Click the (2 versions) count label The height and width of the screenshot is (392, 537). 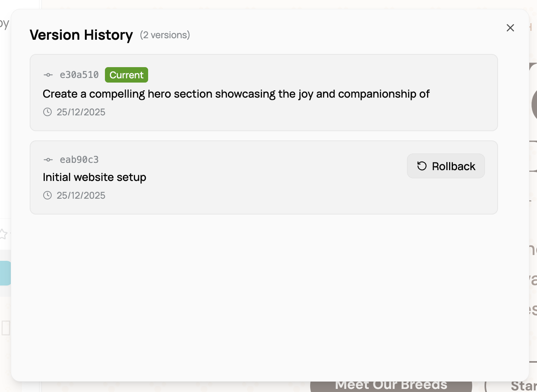pos(165,35)
